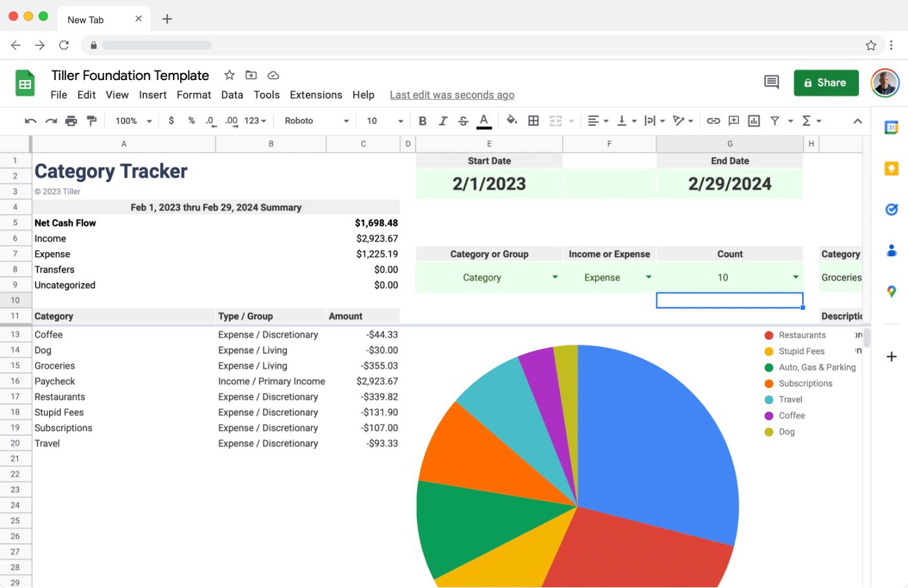Click the Merge cells icon
908x588 pixels.
click(x=556, y=121)
